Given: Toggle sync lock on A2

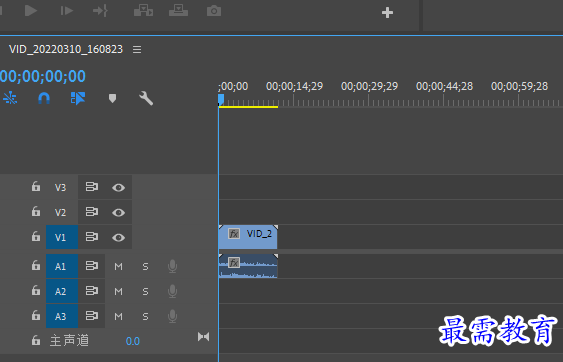Looking at the screenshot, I should click(x=92, y=291).
